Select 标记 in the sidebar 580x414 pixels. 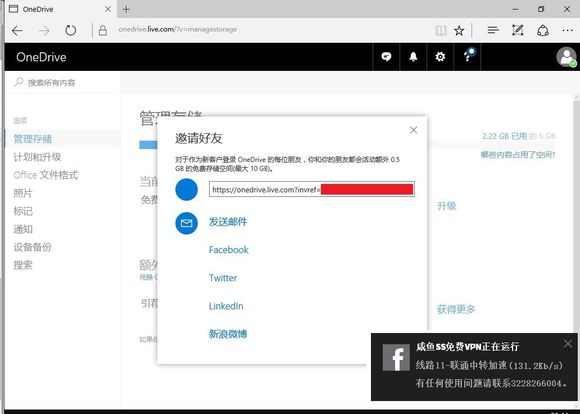point(23,211)
